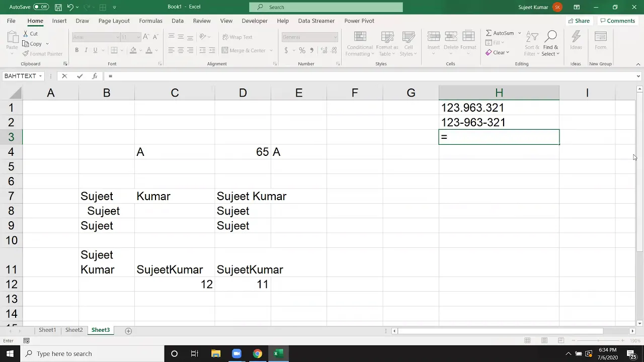The height and width of the screenshot is (362, 644).
Task: Click the vertical scrollbar thumb
Action: pos(639,171)
